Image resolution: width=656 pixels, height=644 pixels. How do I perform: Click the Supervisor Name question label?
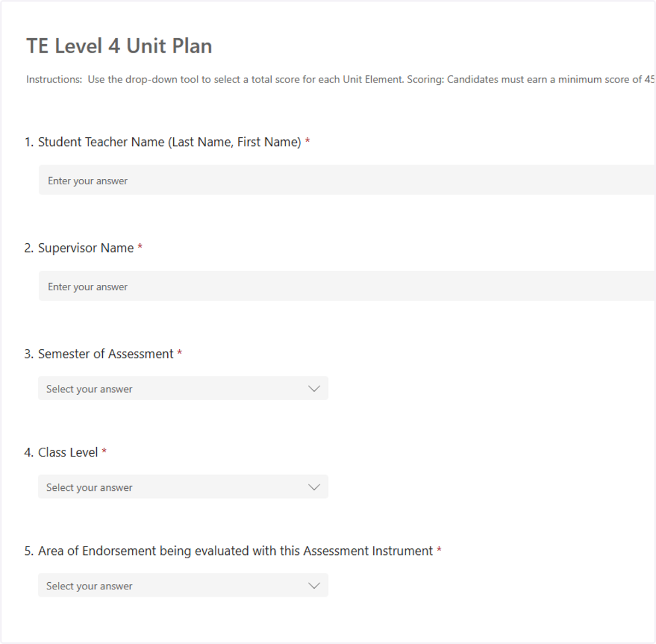[86, 248]
